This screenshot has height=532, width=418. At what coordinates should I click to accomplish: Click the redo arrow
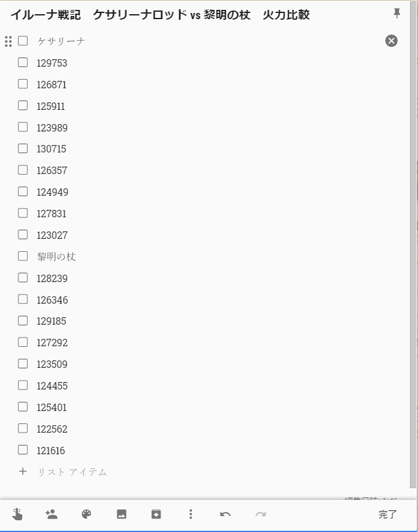coord(261,514)
